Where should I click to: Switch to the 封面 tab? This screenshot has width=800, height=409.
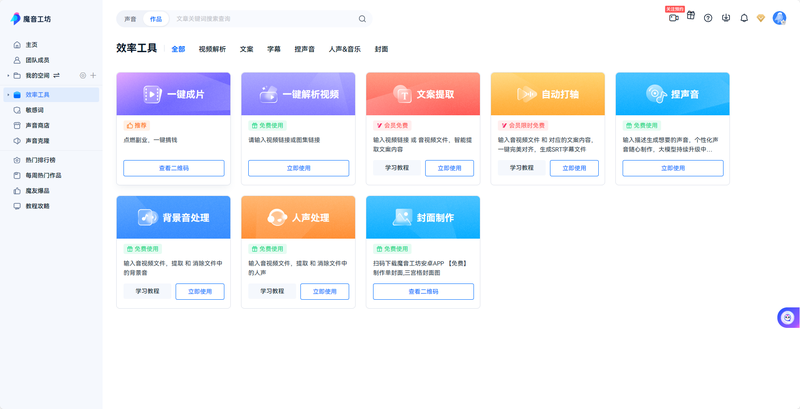click(382, 49)
